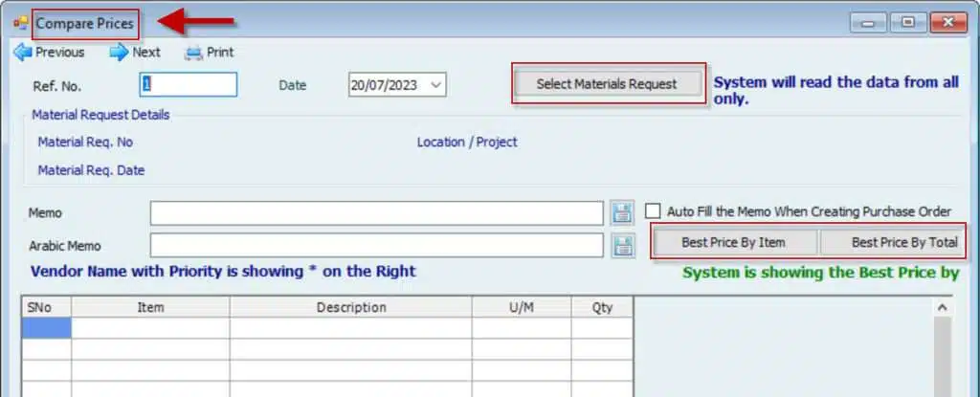Click the scrollbar up arrow
This screenshot has width=980, height=397.
pyautogui.click(x=941, y=307)
